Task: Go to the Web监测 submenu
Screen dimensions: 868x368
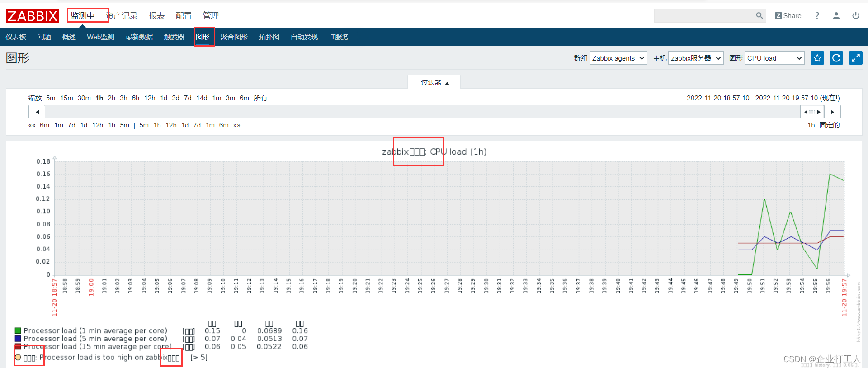Action: 100,37
